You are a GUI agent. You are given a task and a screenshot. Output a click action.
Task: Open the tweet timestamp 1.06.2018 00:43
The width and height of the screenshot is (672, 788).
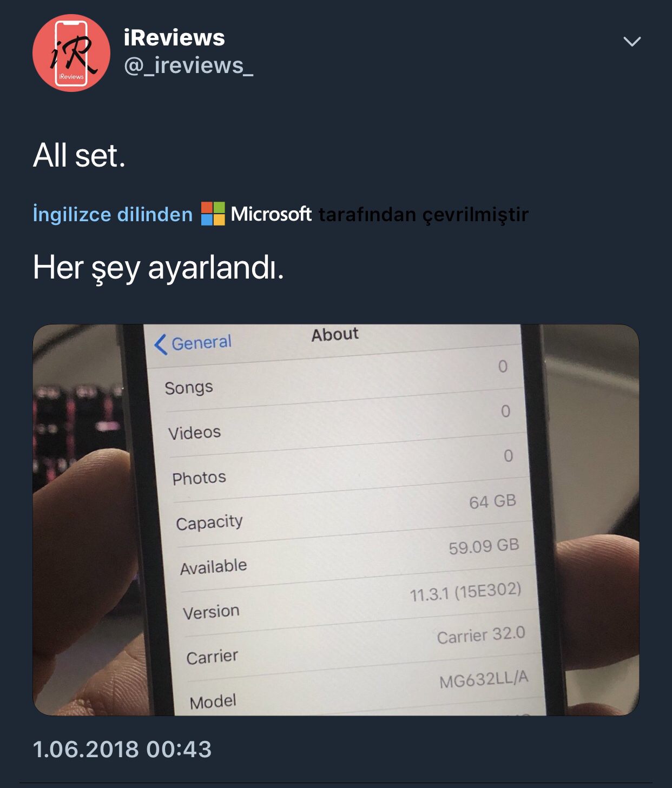coord(122,750)
